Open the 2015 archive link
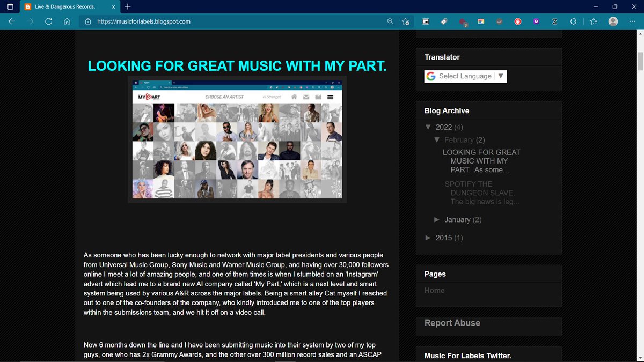The width and height of the screenshot is (644, 362). tap(443, 238)
